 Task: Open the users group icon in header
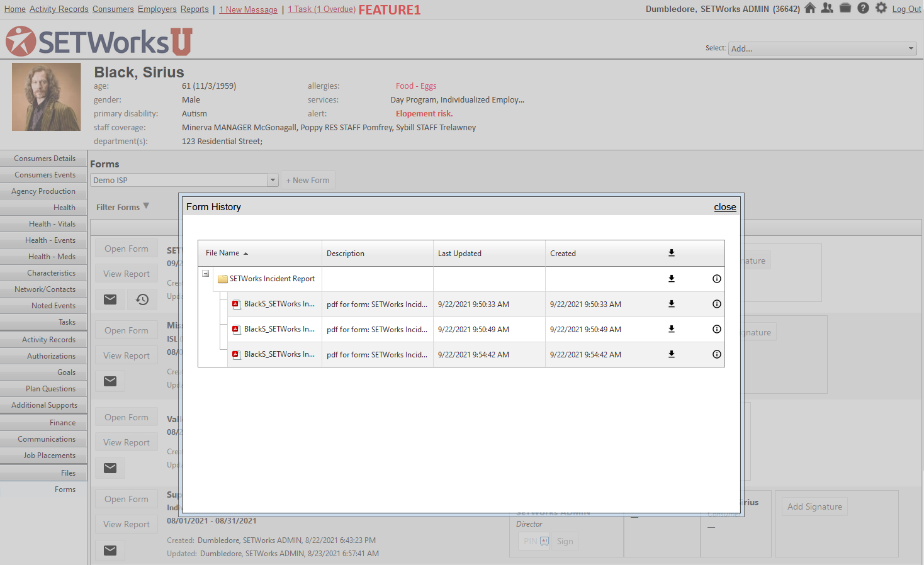click(x=827, y=8)
